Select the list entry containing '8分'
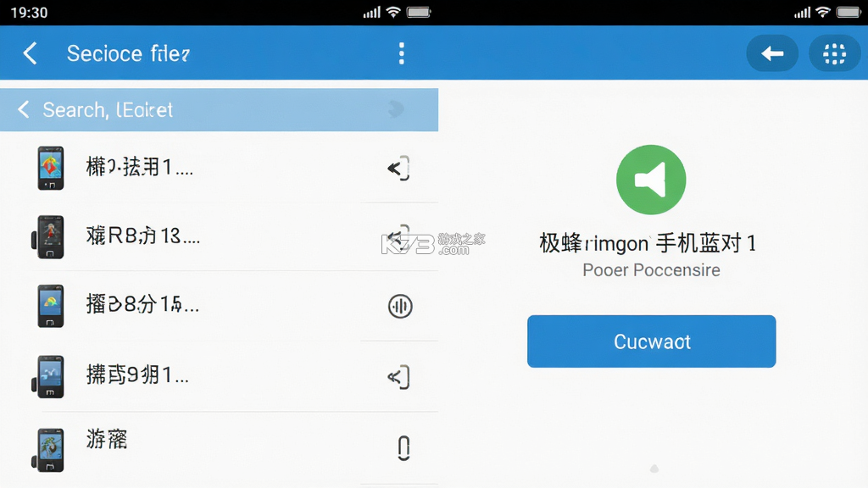 pyautogui.click(x=142, y=304)
